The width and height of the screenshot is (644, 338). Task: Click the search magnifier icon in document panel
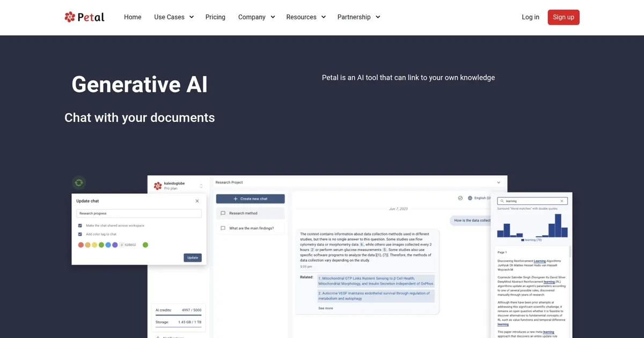tap(501, 201)
